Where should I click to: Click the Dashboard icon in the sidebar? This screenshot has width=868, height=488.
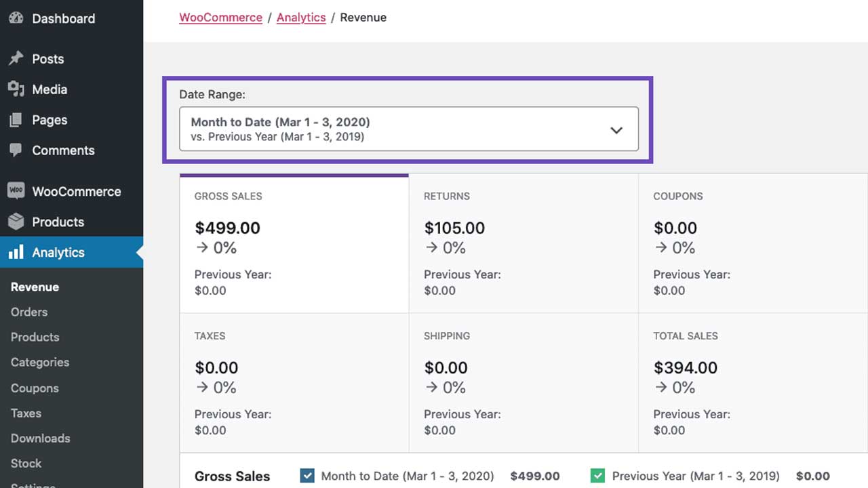coord(16,18)
